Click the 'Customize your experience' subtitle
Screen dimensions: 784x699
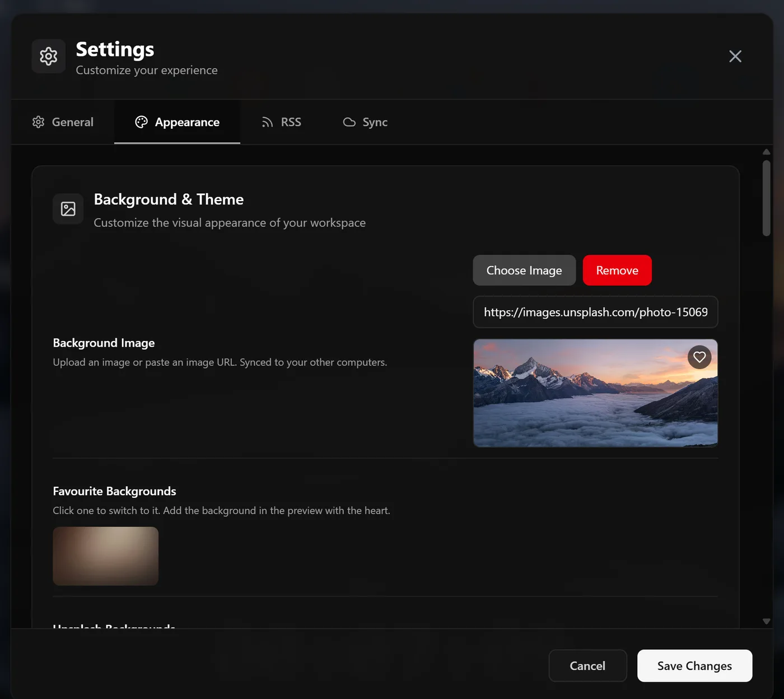point(147,70)
